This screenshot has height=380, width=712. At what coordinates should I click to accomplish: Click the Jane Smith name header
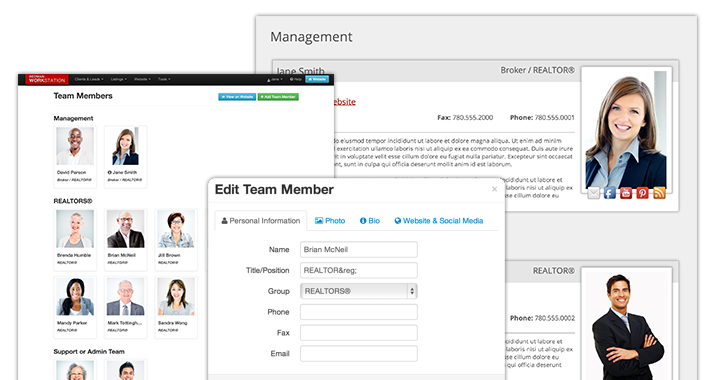[300, 71]
